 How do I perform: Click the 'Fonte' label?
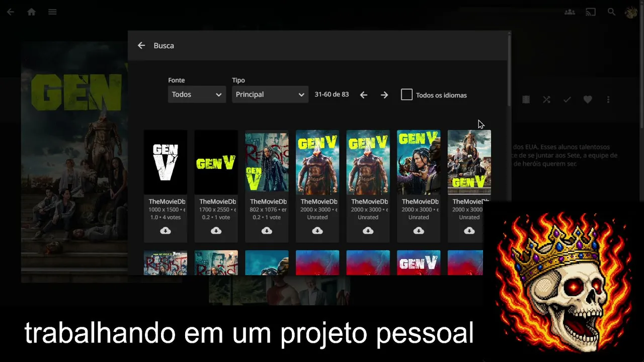(177, 80)
